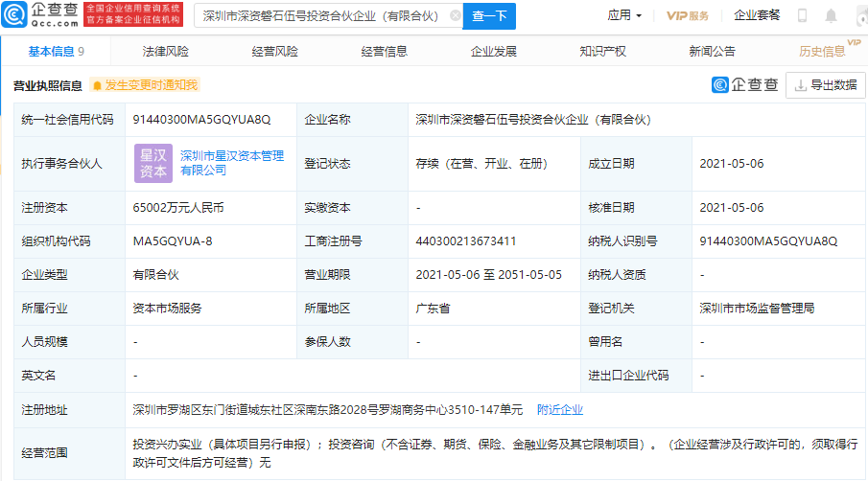Select the 营业执照信息 section heading
The image size is (868, 481).
click(48, 85)
